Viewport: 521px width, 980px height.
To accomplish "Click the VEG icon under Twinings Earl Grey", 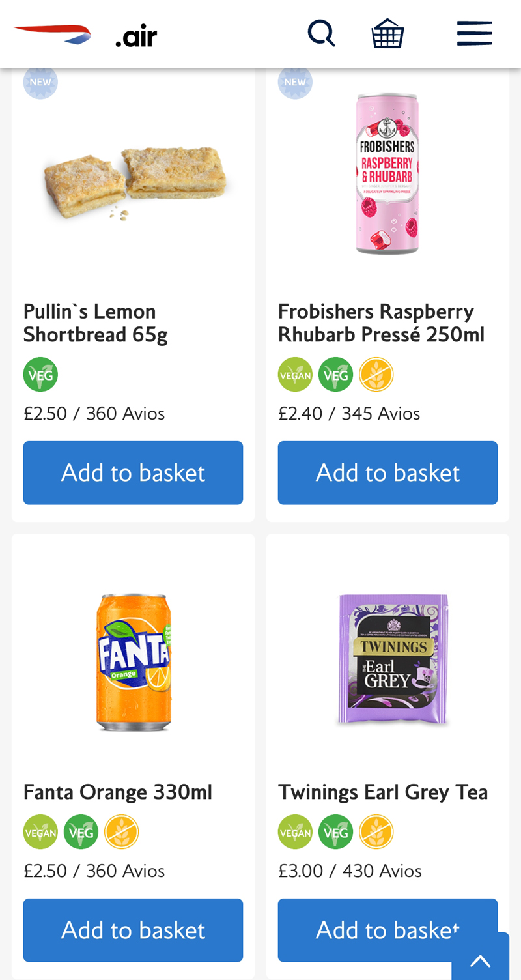I will coord(335,832).
